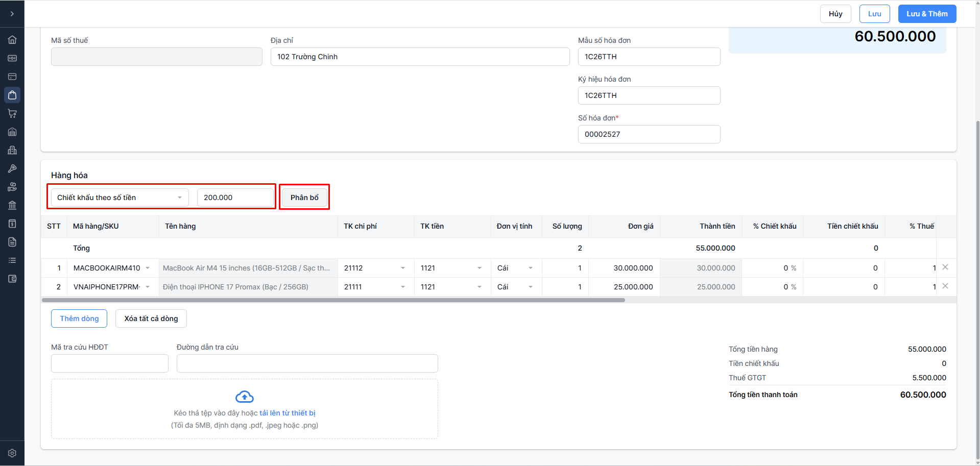This screenshot has height=466, width=980.
Task: Click the shopping cart sidebar icon
Action: pos(12,113)
